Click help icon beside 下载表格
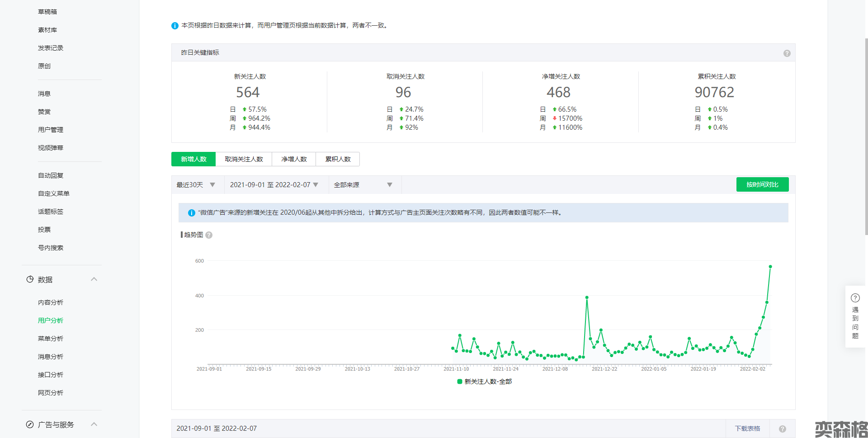The width and height of the screenshot is (868, 438). coord(782,429)
